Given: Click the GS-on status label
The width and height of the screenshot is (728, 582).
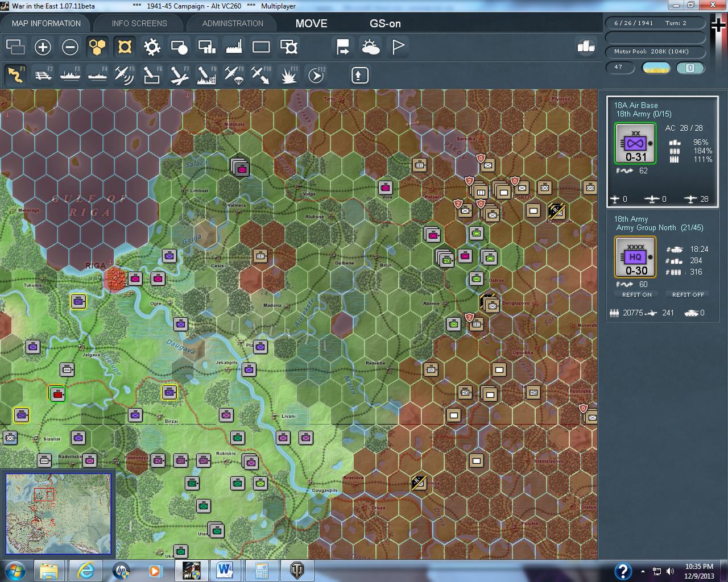Looking at the screenshot, I should [385, 23].
